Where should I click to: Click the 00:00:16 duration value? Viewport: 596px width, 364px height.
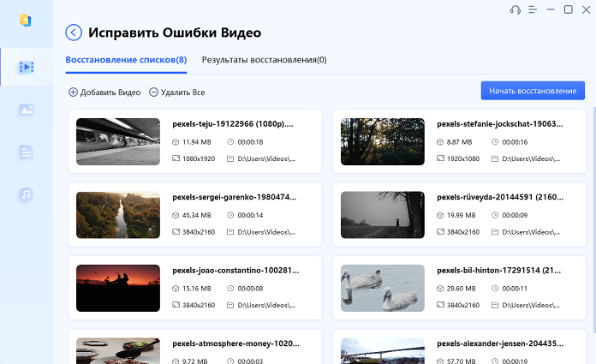(x=515, y=142)
